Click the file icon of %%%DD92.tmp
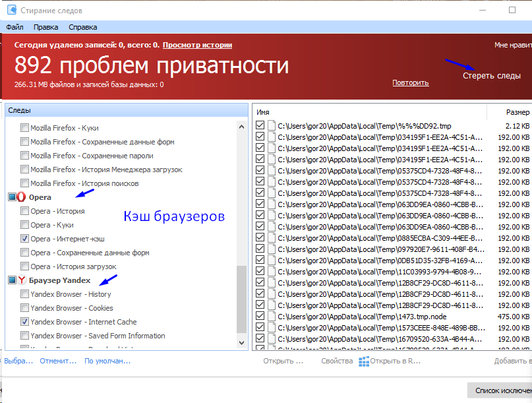Image resolution: width=532 pixels, height=403 pixels. [271, 126]
